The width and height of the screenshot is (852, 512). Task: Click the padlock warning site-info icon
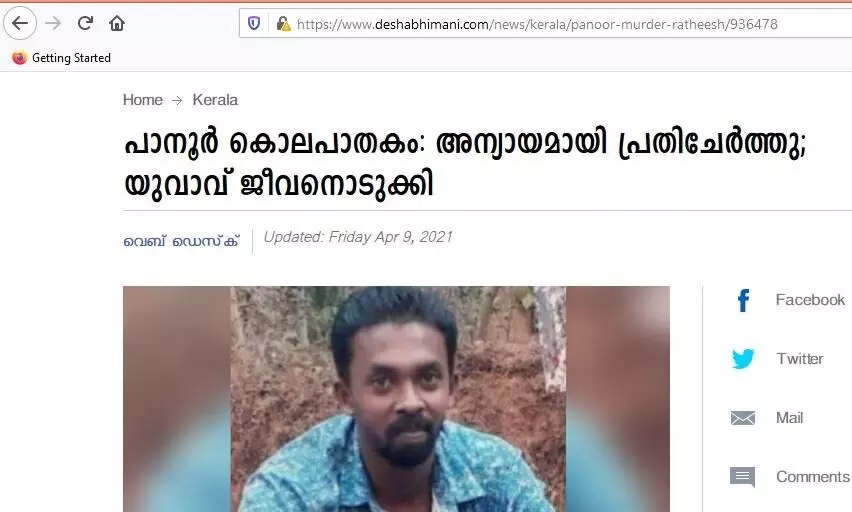point(283,23)
